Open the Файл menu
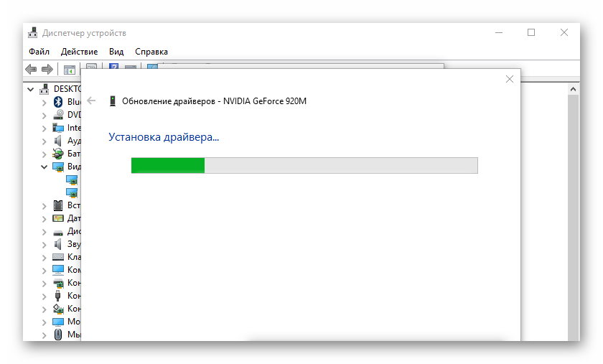The width and height of the screenshot is (603, 364). 39,52
